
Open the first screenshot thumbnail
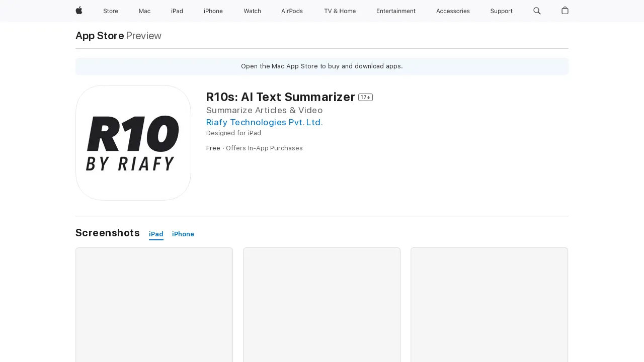(x=154, y=305)
